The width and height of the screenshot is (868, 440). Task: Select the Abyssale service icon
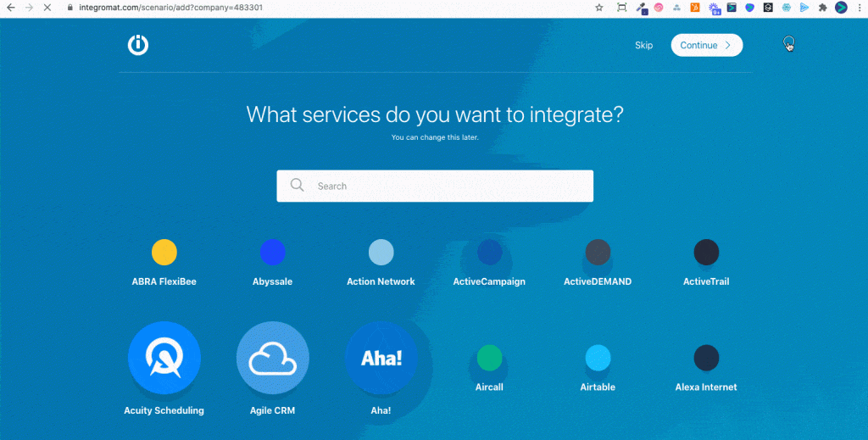pyautogui.click(x=273, y=253)
